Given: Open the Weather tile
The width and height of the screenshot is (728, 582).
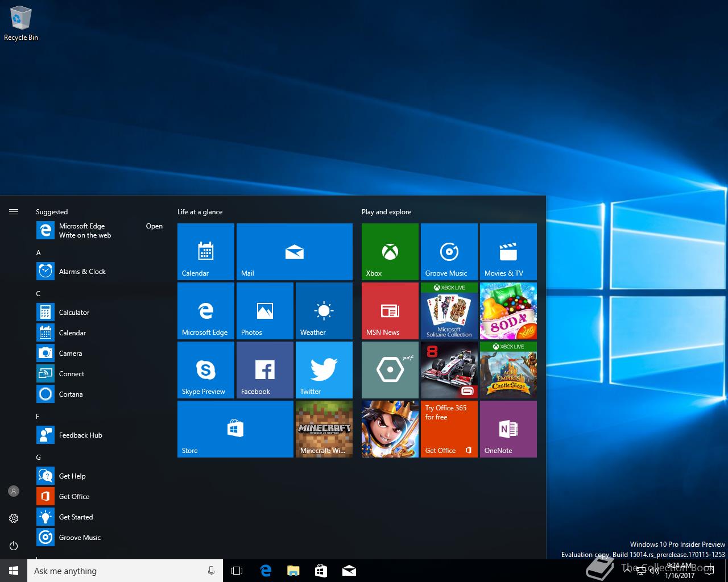Looking at the screenshot, I should (324, 311).
